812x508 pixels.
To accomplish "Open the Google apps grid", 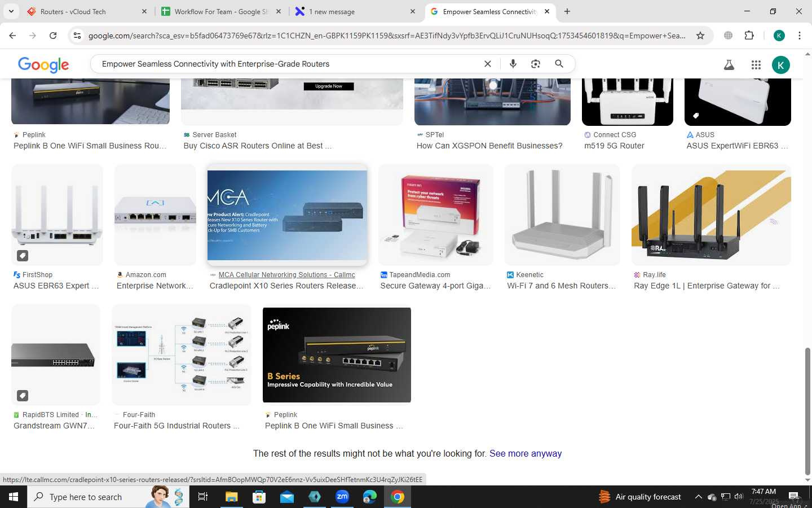I will [756, 65].
